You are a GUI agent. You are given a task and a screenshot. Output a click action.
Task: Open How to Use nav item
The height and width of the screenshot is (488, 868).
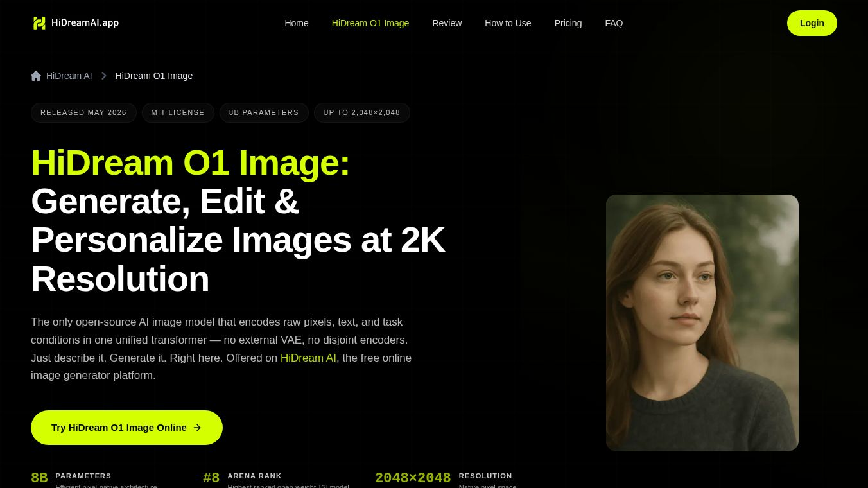click(x=508, y=23)
